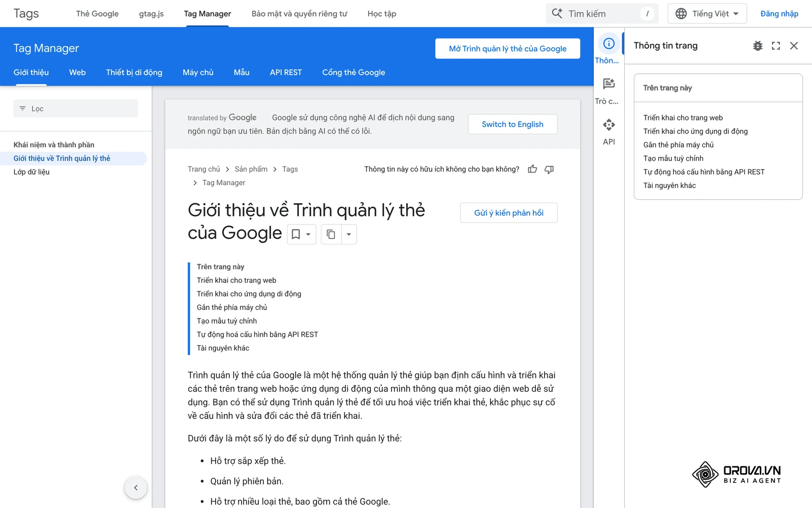Select the Giới thiệu sub-tab
The image size is (812, 508).
click(31, 72)
